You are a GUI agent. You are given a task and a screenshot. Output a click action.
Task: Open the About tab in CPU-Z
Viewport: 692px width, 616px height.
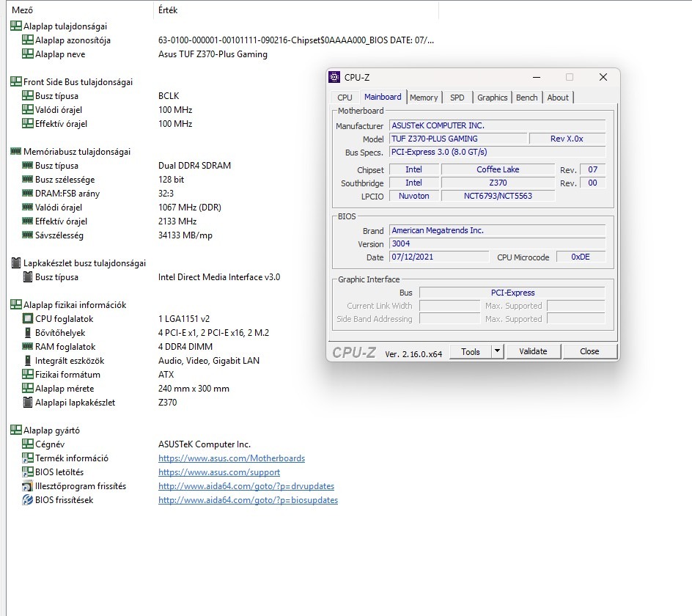point(558,98)
